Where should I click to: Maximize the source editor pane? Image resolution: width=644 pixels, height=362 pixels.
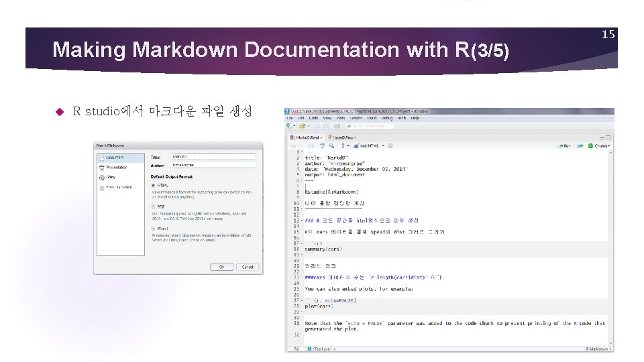[608, 137]
